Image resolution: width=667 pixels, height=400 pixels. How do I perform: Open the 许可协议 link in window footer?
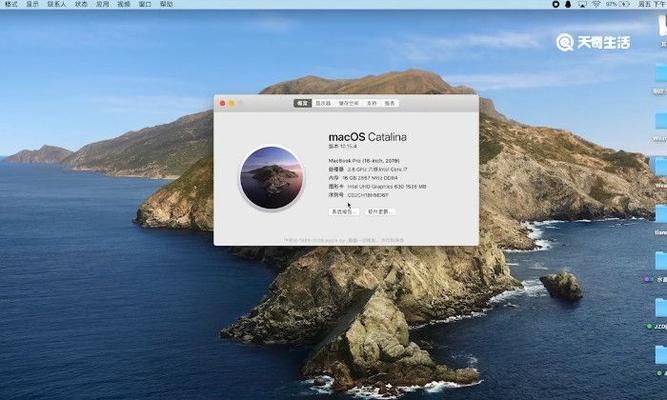coord(392,240)
